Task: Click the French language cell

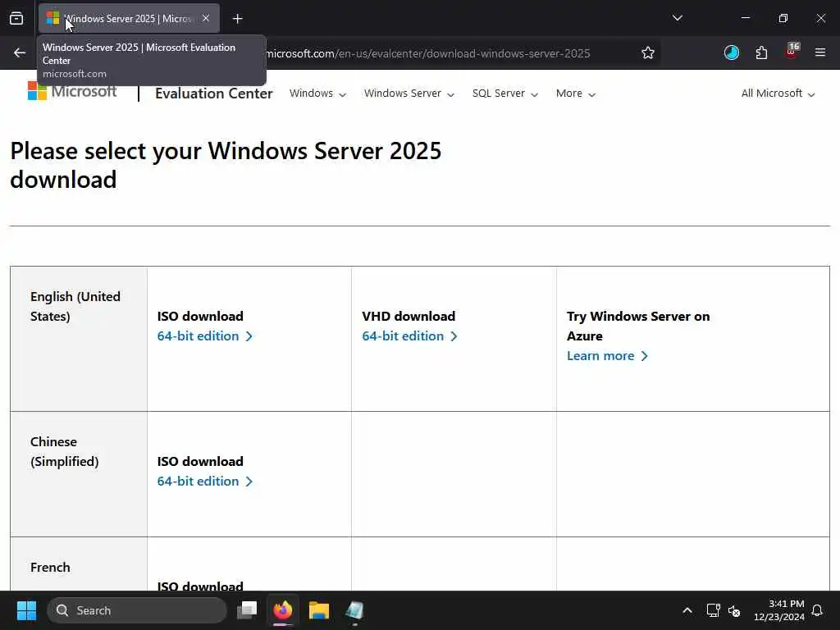Action: click(x=79, y=564)
